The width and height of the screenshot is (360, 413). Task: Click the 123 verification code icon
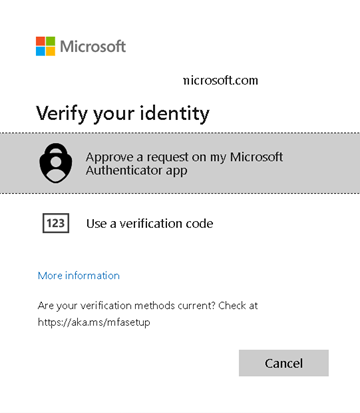[x=56, y=223]
